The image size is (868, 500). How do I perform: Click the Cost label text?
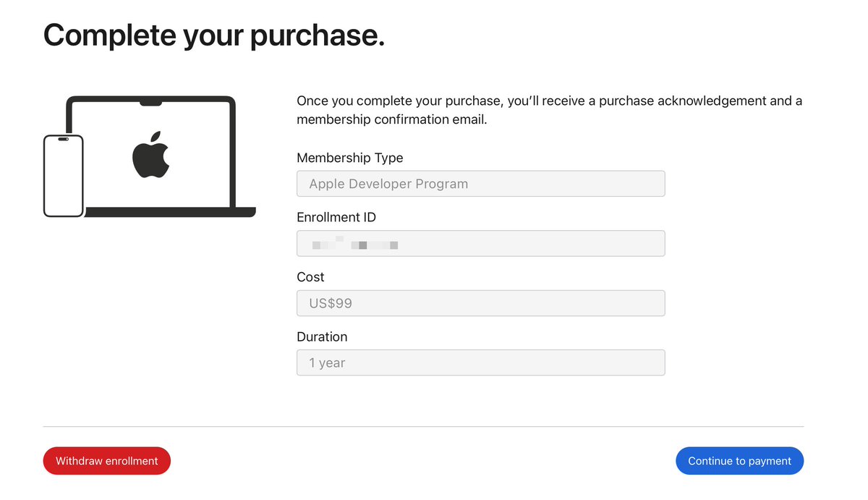click(310, 277)
